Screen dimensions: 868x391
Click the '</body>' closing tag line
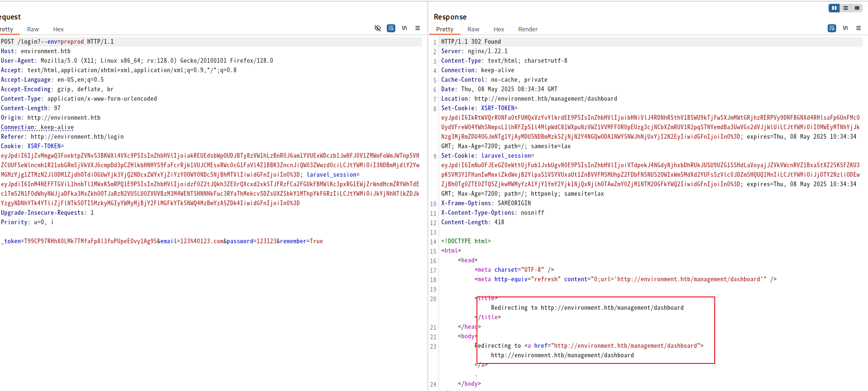469,384
